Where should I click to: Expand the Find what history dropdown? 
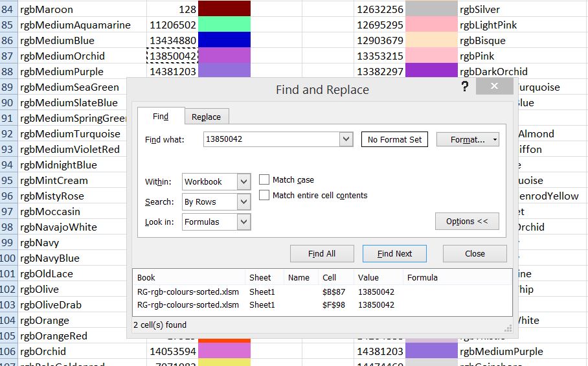346,139
